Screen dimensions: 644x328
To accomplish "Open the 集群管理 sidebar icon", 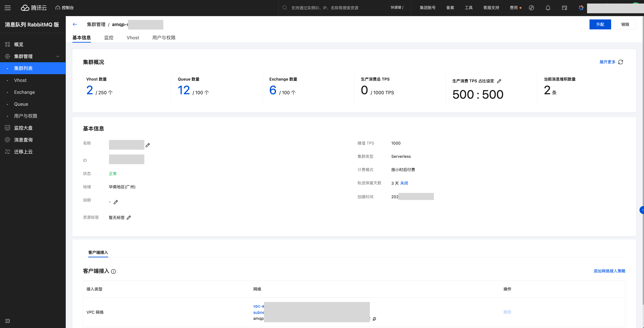I will [7, 56].
